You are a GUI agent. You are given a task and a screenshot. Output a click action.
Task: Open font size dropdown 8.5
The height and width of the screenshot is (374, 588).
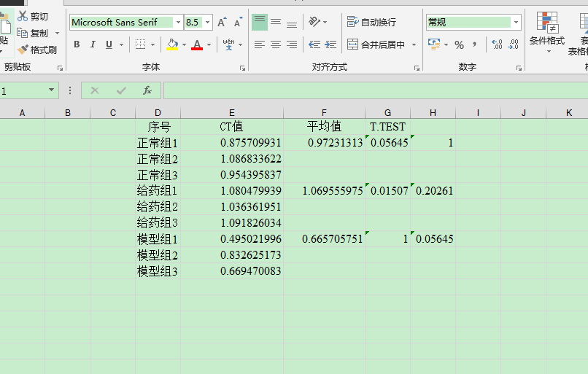tap(207, 23)
